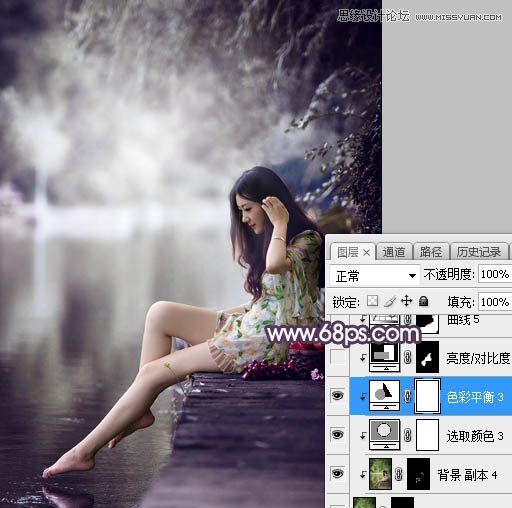This screenshot has height=508, width=512.
Task: Toggle lock position move icon
Action: pyautogui.click(x=407, y=301)
